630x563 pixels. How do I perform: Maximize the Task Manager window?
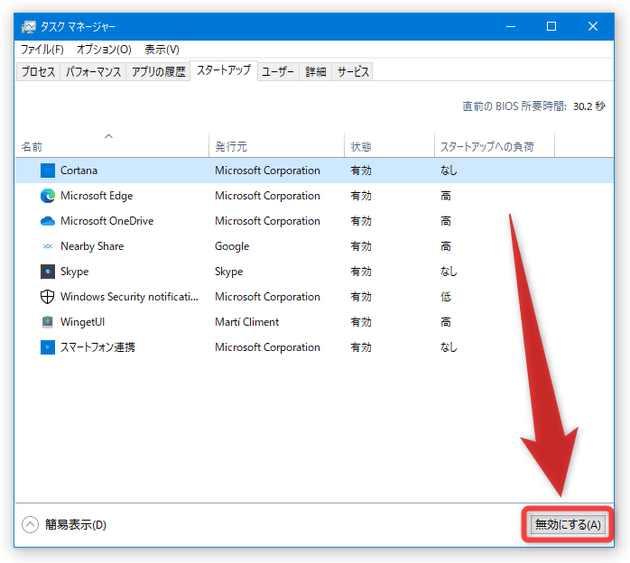click(x=551, y=27)
